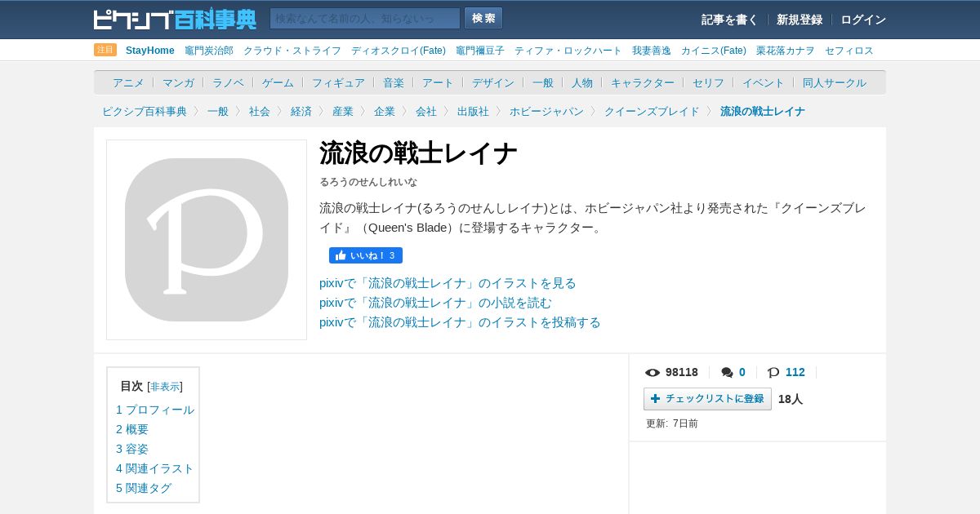Select the アニメ category tab
This screenshot has height=514, width=980.
pyautogui.click(x=128, y=82)
